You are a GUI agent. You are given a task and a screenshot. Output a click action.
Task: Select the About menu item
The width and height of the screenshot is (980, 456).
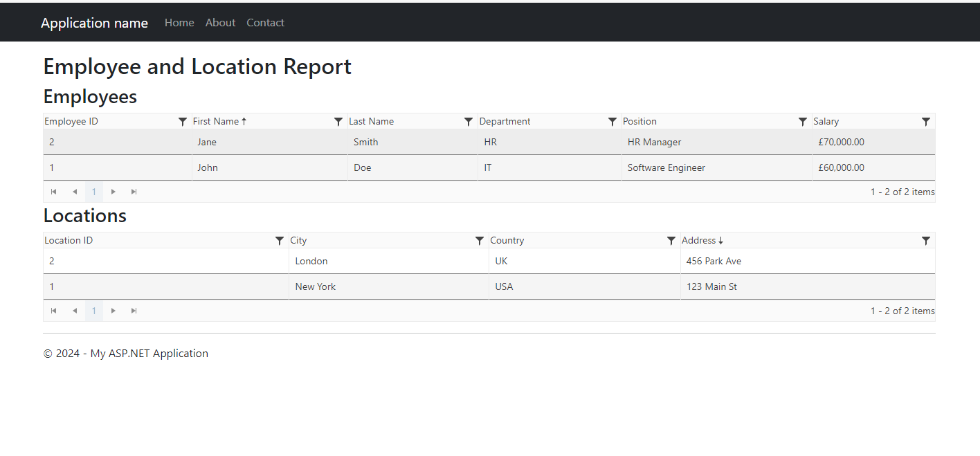[220, 22]
